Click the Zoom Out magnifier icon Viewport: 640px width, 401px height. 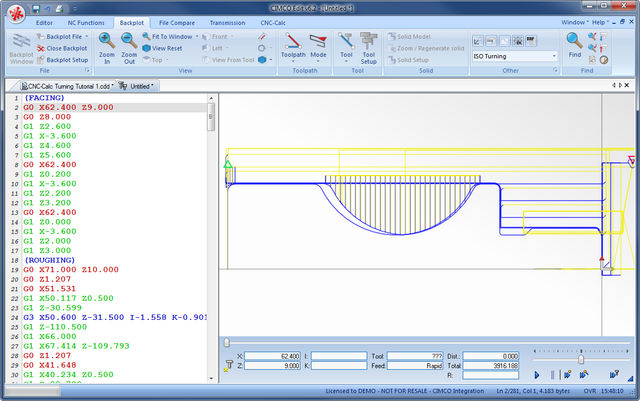point(129,40)
